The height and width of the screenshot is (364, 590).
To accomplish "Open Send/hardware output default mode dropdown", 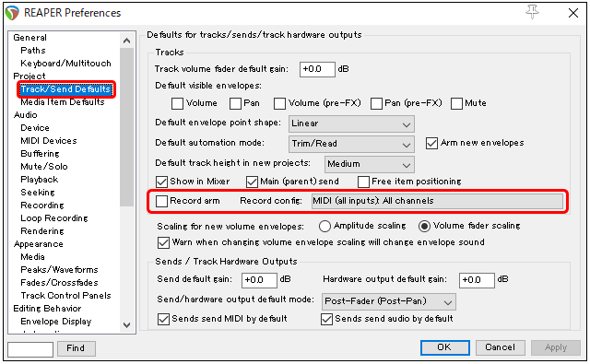I will click(389, 301).
